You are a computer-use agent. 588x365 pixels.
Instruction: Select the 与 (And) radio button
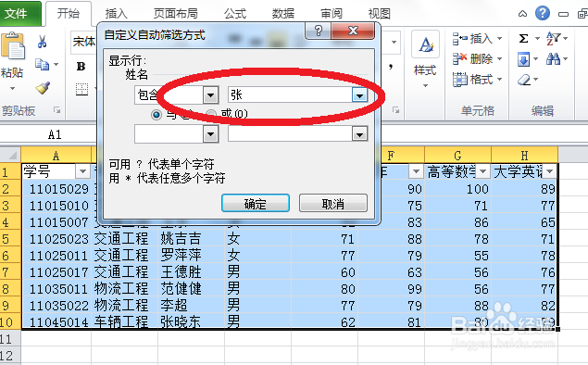coord(156,114)
